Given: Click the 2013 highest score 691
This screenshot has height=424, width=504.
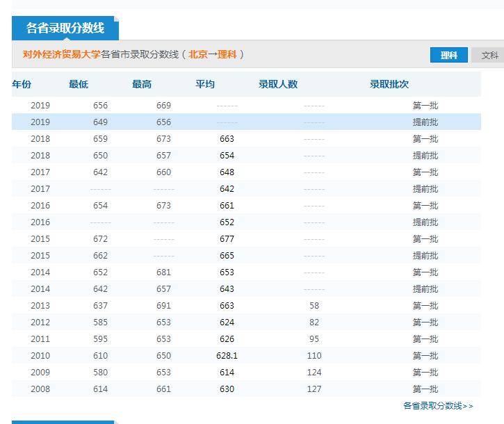Looking at the screenshot, I should coord(163,306).
